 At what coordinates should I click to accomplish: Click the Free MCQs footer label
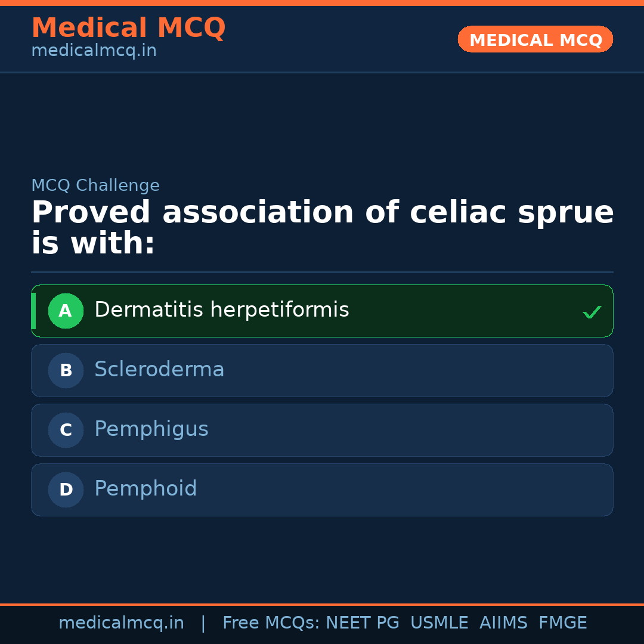[x=271, y=623]
